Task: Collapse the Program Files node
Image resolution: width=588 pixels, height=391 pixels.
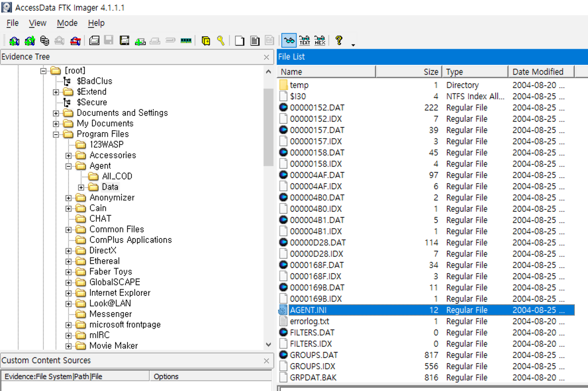Action: [56, 134]
